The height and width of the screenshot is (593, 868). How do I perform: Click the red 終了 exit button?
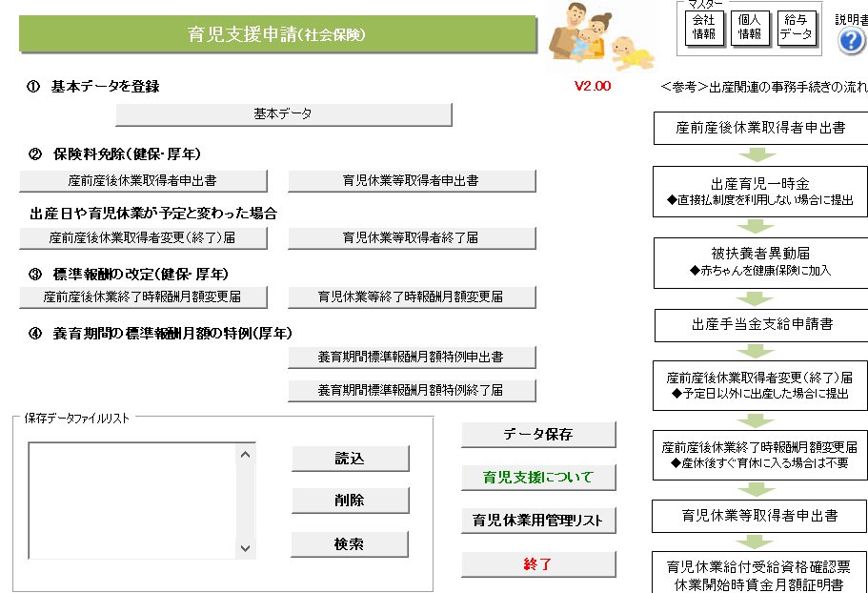click(538, 564)
